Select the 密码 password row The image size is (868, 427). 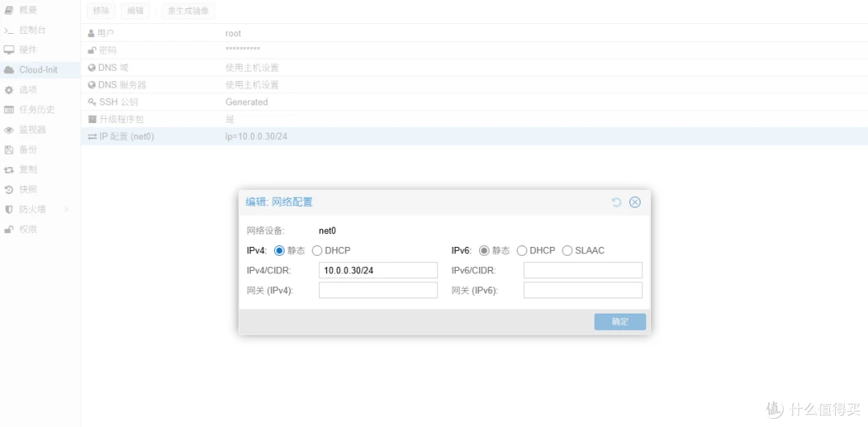[474, 51]
